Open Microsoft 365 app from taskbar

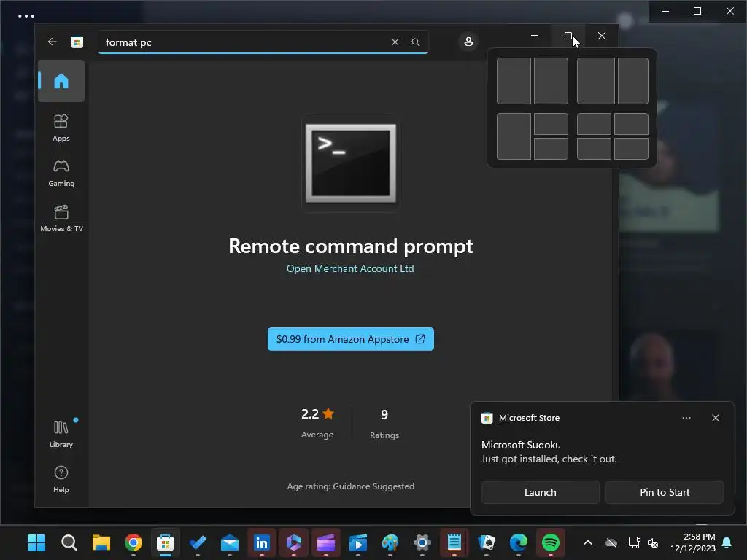(x=294, y=542)
